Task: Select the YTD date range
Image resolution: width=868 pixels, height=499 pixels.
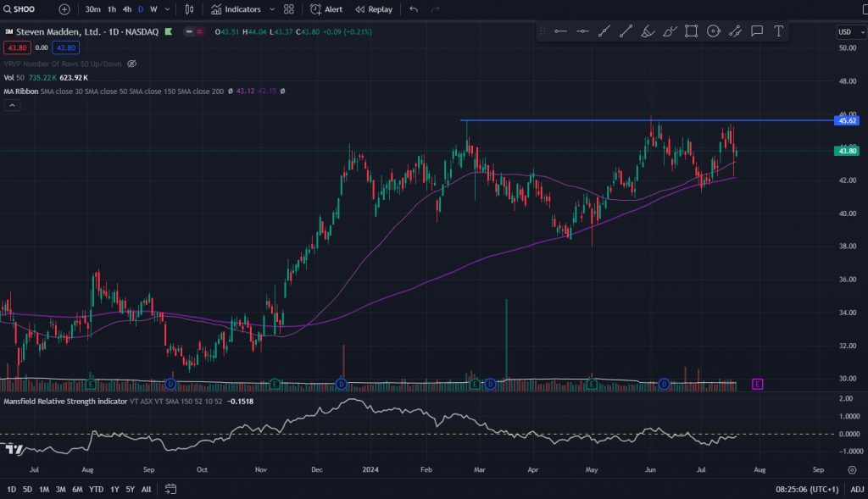Action: point(95,489)
